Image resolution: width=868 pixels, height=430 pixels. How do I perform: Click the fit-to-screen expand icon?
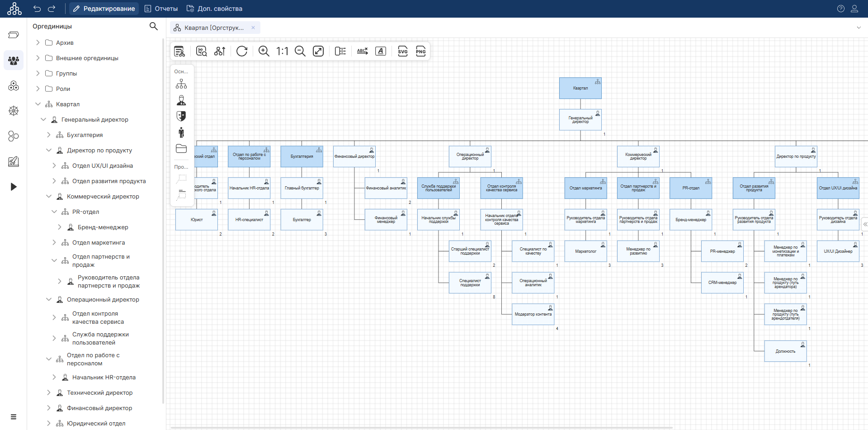coord(318,51)
